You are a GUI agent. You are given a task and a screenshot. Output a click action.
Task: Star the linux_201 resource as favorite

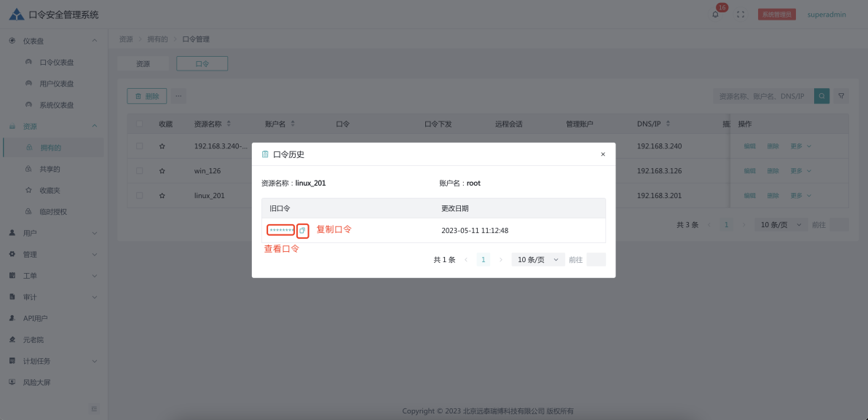(x=162, y=196)
